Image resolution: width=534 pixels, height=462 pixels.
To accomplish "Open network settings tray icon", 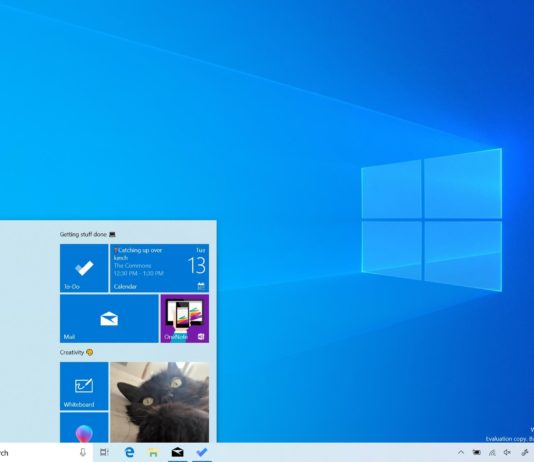I will click(x=492, y=452).
